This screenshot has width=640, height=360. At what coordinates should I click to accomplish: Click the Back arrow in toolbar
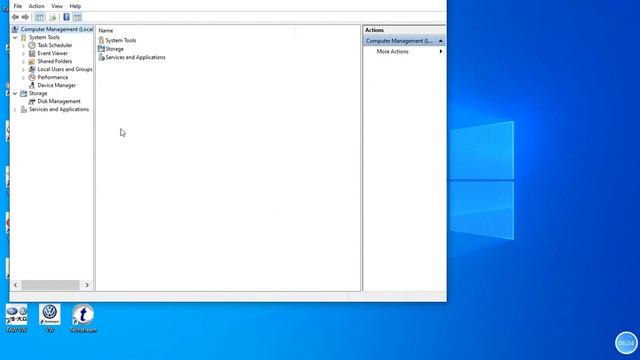(x=16, y=17)
